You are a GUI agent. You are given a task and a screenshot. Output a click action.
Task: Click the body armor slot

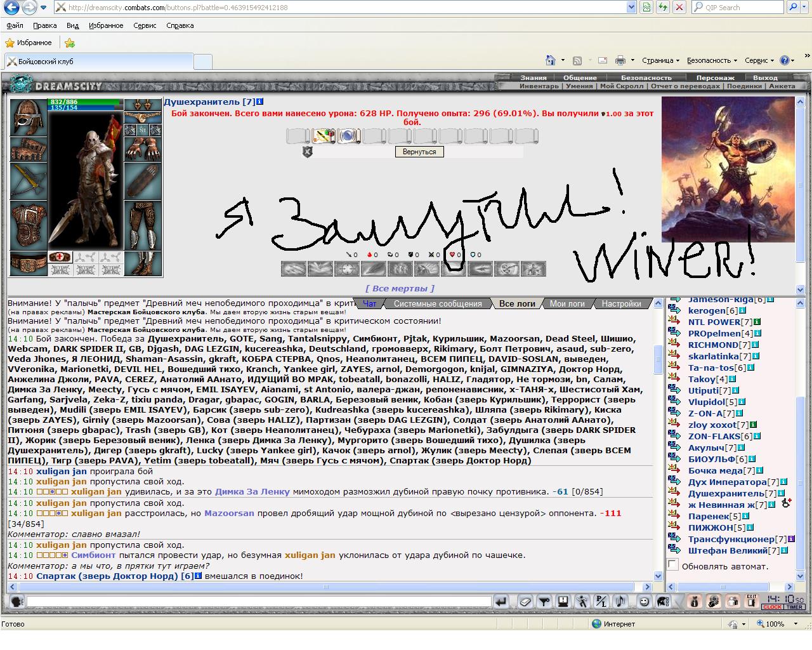[x=28, y=225]
